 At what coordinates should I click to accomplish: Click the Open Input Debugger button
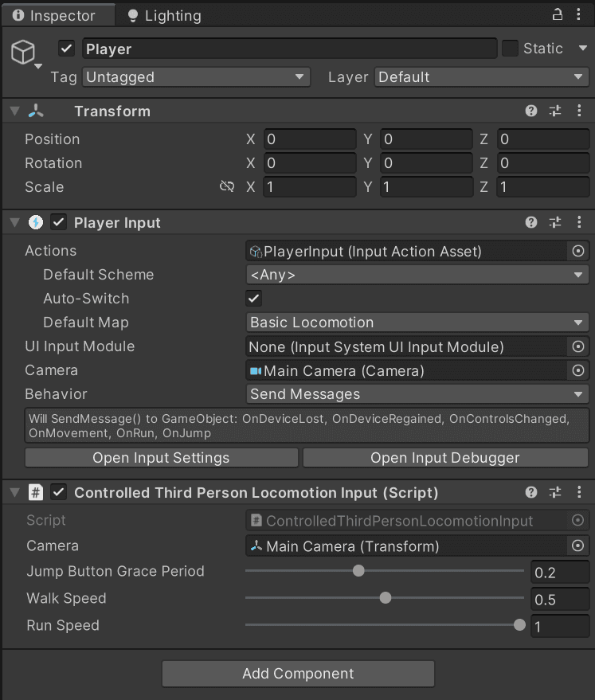446,457
